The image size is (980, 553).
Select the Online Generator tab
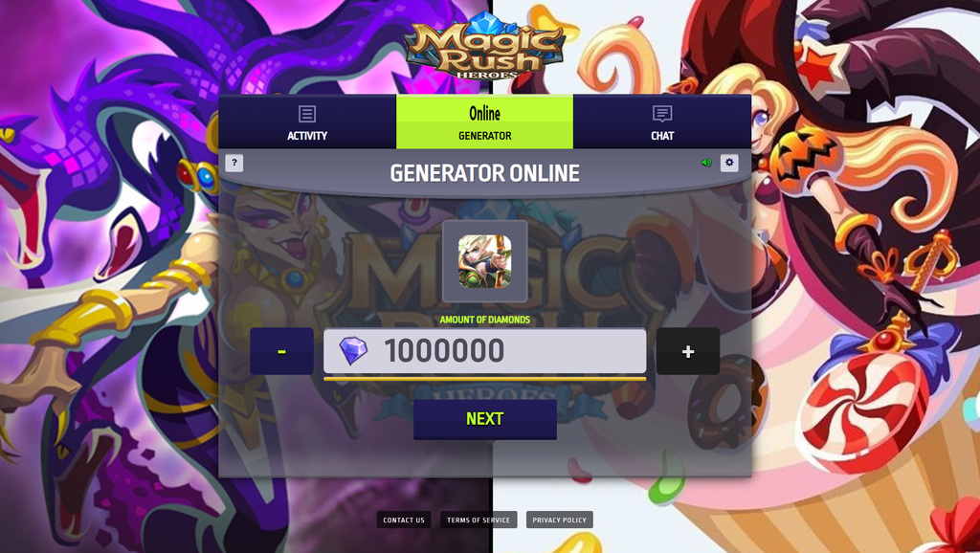pyautogui.click(x=485, y=122)
